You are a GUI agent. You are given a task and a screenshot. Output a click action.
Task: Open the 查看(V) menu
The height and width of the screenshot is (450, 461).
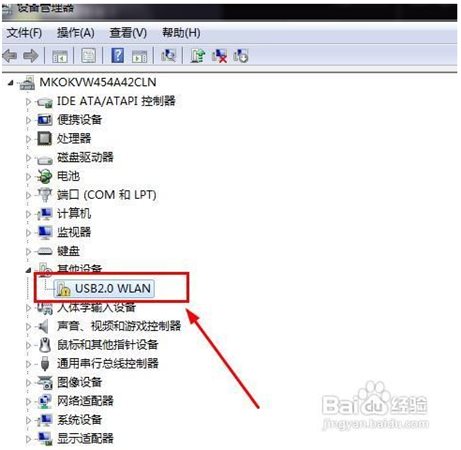[x=128, y=33]
